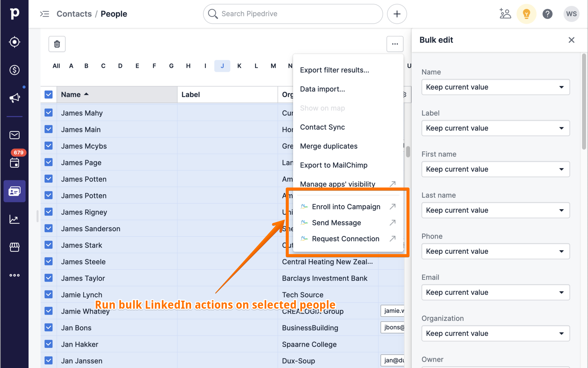The width and height of the screenshot is (588, 368).
Task: Open Campaigns megaphone icon
Action: [14, 98]
